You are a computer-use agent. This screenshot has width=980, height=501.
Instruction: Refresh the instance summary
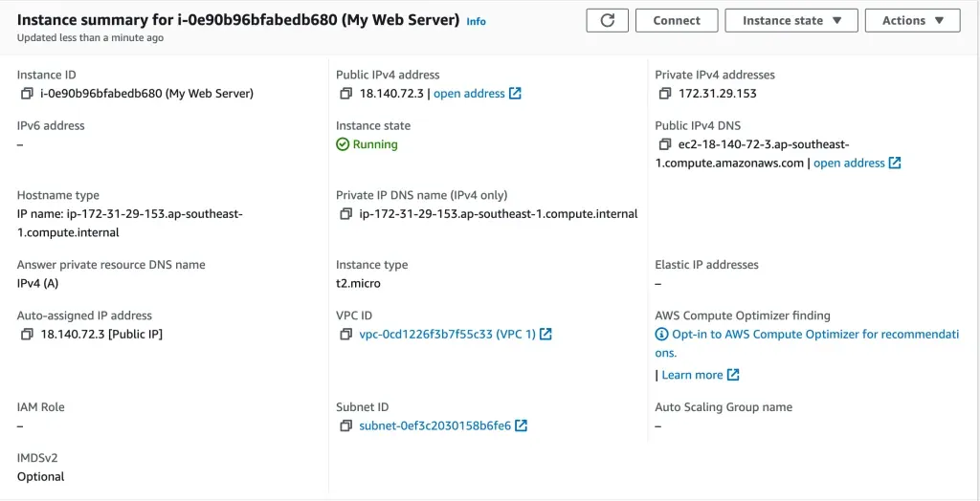(607, 21)
